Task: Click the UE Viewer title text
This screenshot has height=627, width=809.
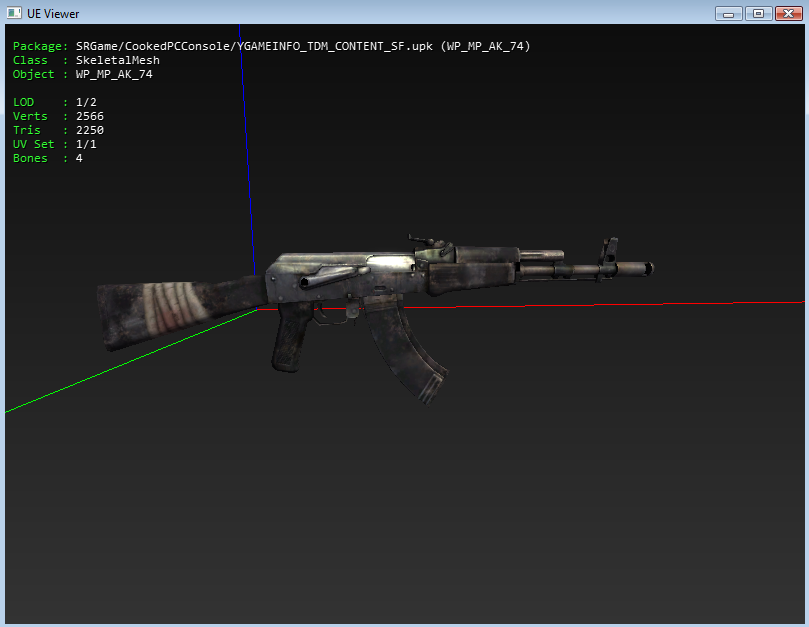Action: coord(53,14)
